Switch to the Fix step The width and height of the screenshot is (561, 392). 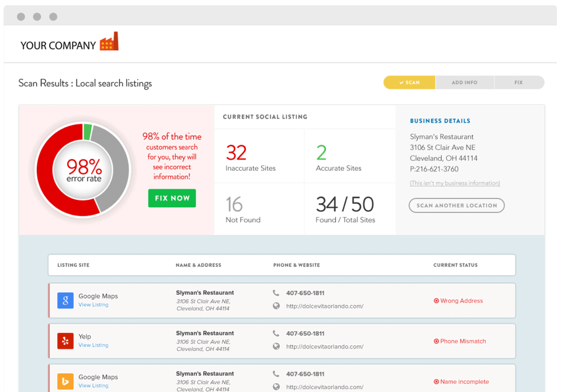519,82
